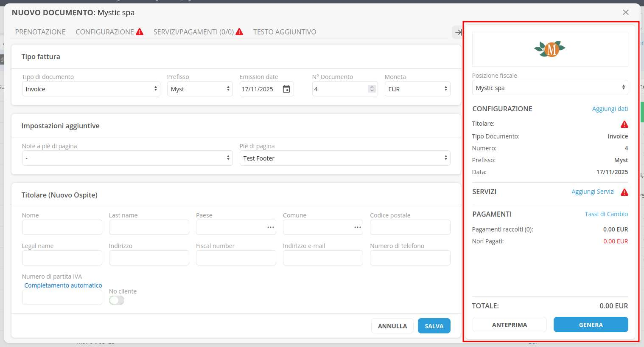Screen dimensions: 644x347
Task: Close the Nuovo Documento dialog
Action: (x=625, y=12)
